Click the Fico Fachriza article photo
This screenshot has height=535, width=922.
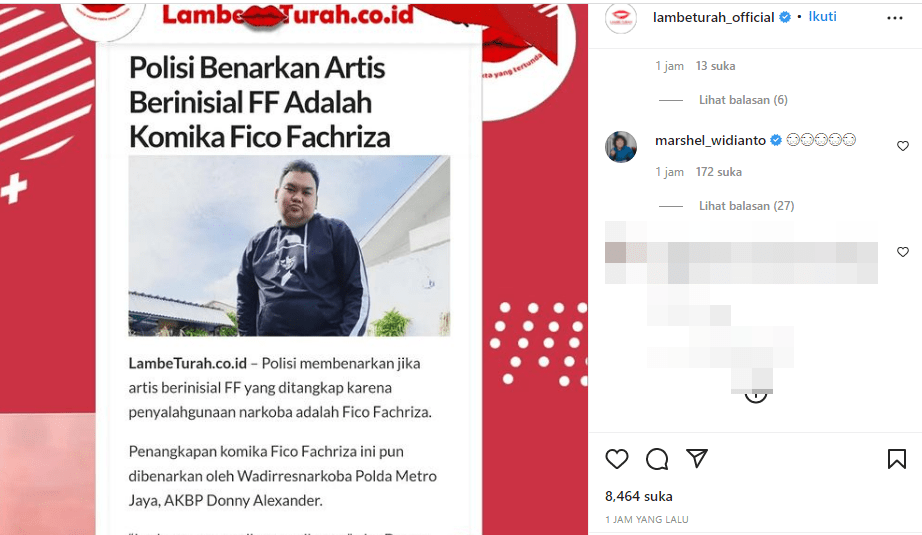coord(289,246)
